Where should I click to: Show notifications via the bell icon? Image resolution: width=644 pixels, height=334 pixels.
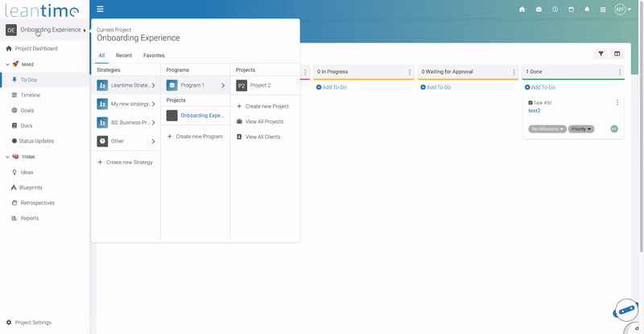coord(587,10)
